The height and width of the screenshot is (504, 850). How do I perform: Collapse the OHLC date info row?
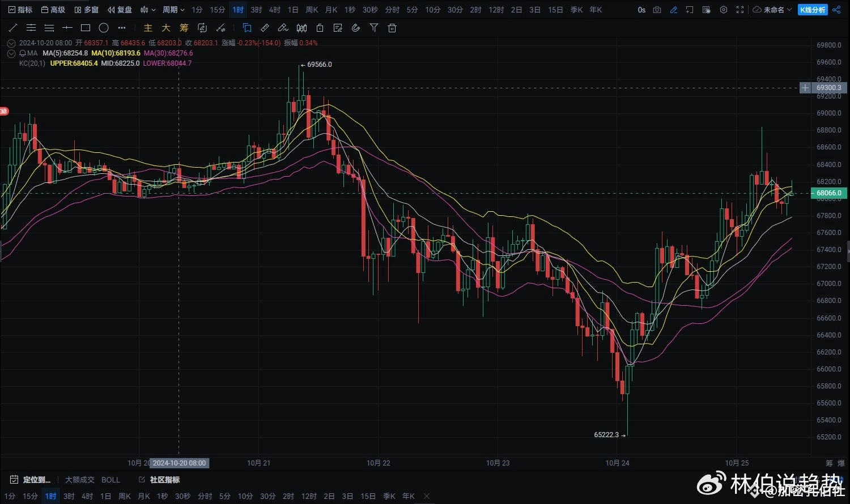[x=12, y=43]
